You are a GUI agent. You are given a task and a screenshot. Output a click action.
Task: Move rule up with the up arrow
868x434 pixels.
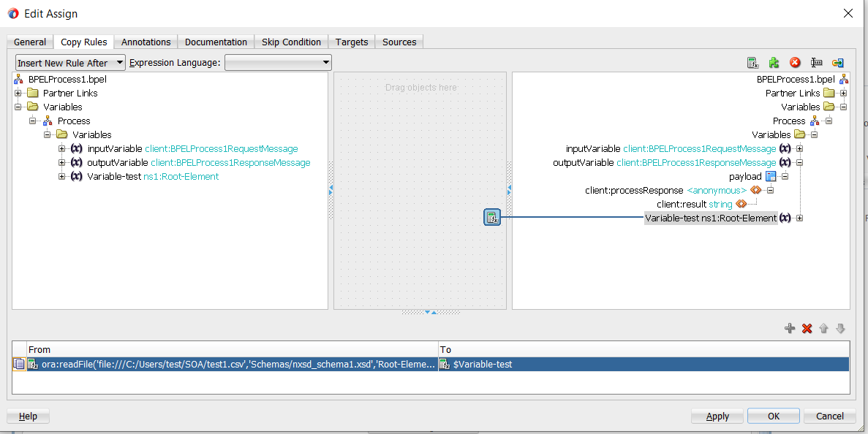coord(823,329)
